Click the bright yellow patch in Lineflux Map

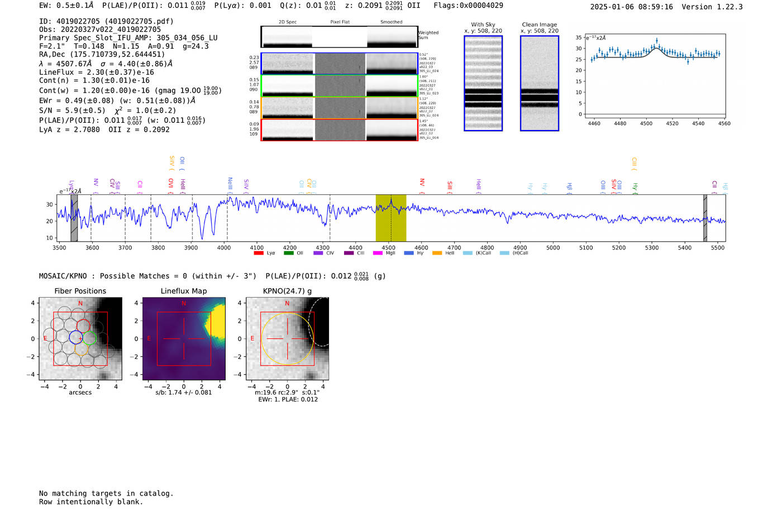pyautogui.click(x=217, y=322)
